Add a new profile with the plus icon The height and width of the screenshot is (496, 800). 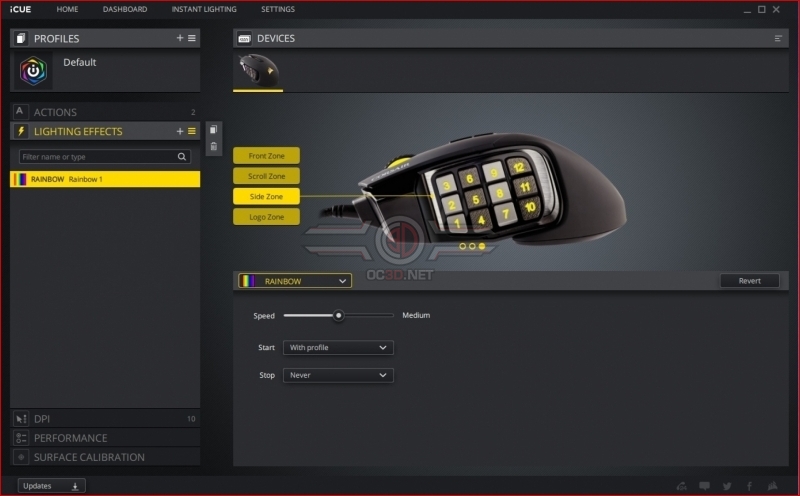click(180, 38)
